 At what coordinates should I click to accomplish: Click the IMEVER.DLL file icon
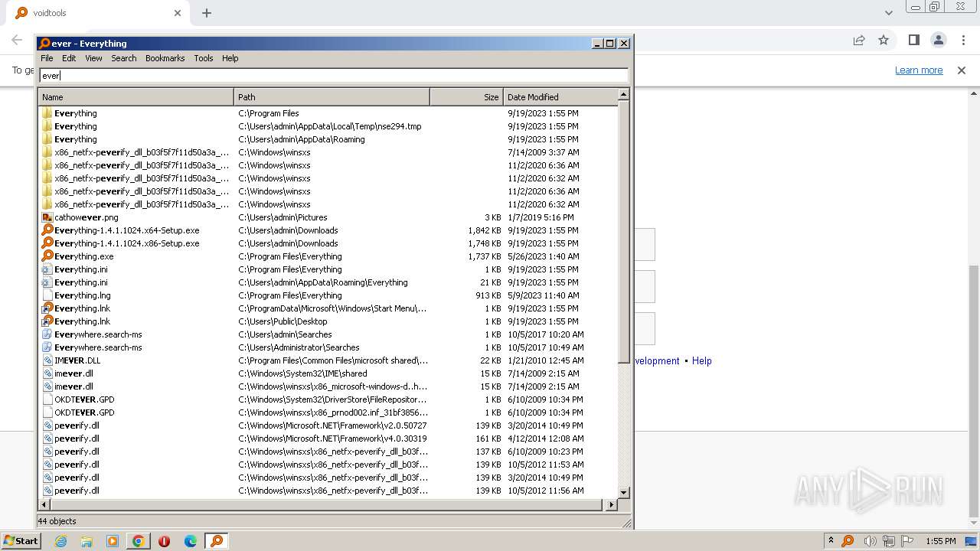[x=47, y=360]
